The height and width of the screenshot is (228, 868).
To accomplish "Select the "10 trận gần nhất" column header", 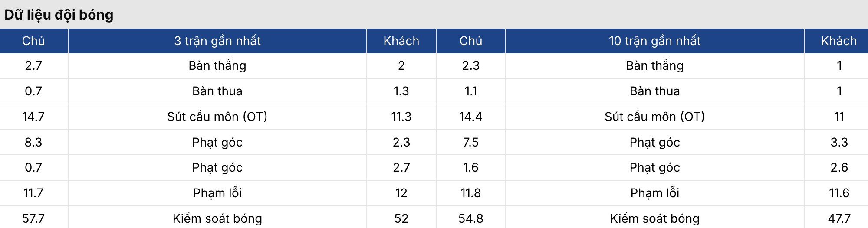I will pos(654,41).
